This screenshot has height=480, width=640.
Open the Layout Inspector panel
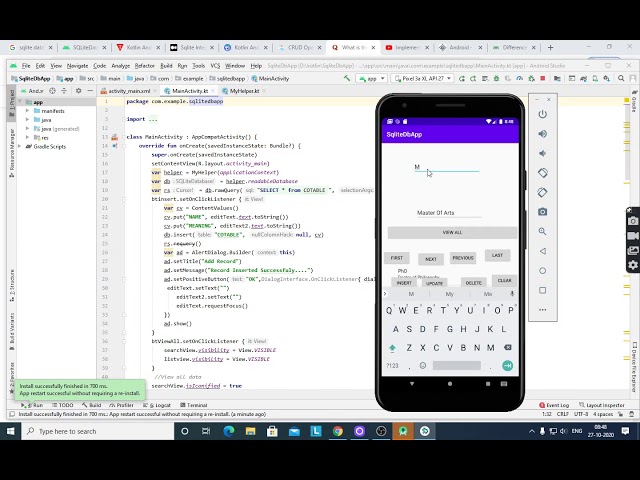(602, 405)
